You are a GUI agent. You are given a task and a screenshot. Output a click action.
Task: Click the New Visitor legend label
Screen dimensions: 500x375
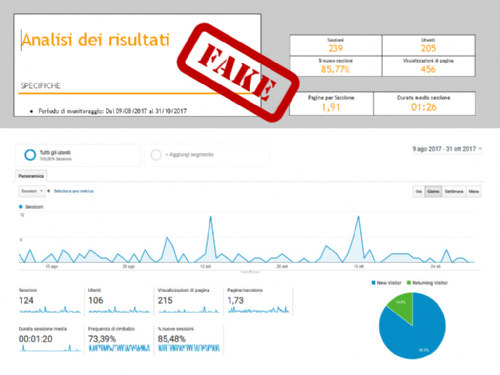click(x=389, y=283)
